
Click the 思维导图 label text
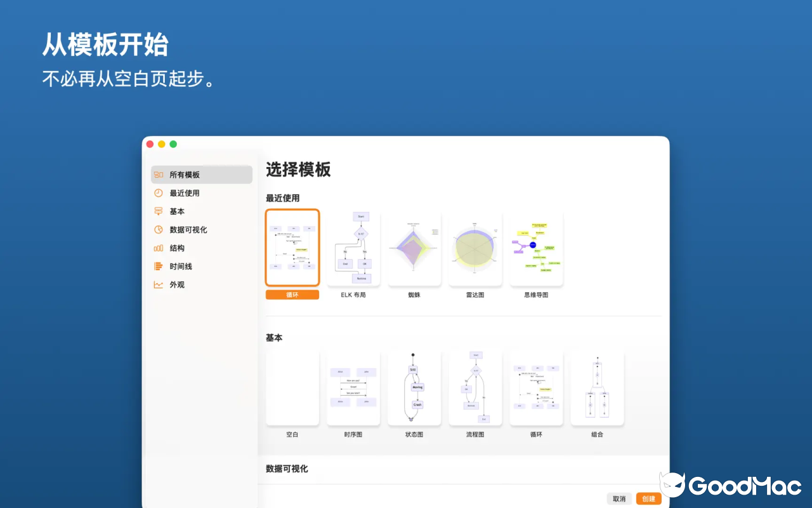coord(536,295)
